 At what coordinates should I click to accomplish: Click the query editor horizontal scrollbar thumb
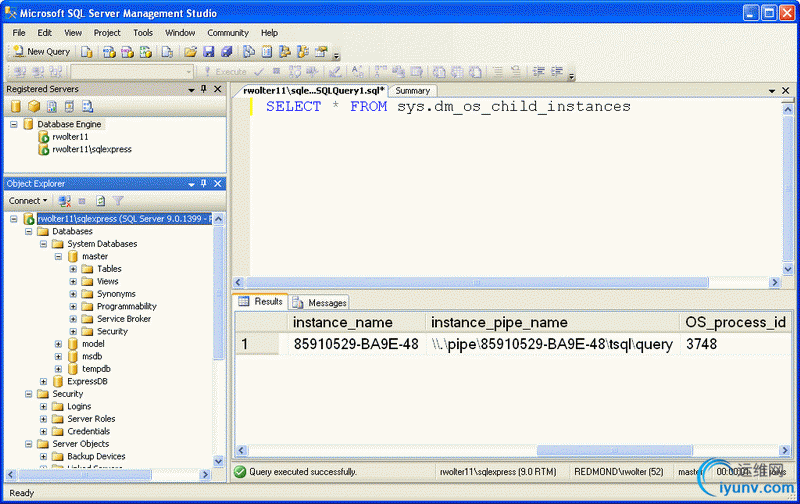tap(478, 282)
